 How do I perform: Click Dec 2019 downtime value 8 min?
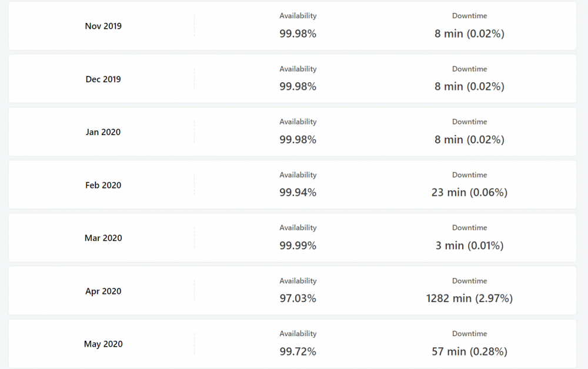[x=469, y=86]
